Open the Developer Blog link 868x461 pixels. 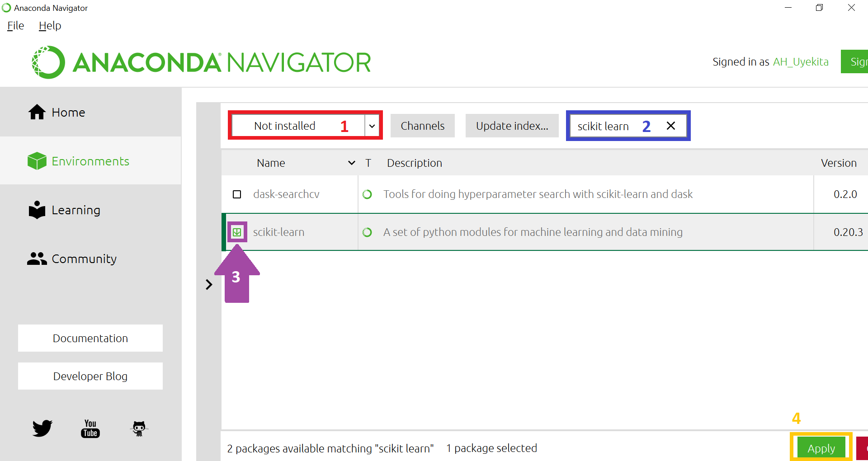coord(90,376)
